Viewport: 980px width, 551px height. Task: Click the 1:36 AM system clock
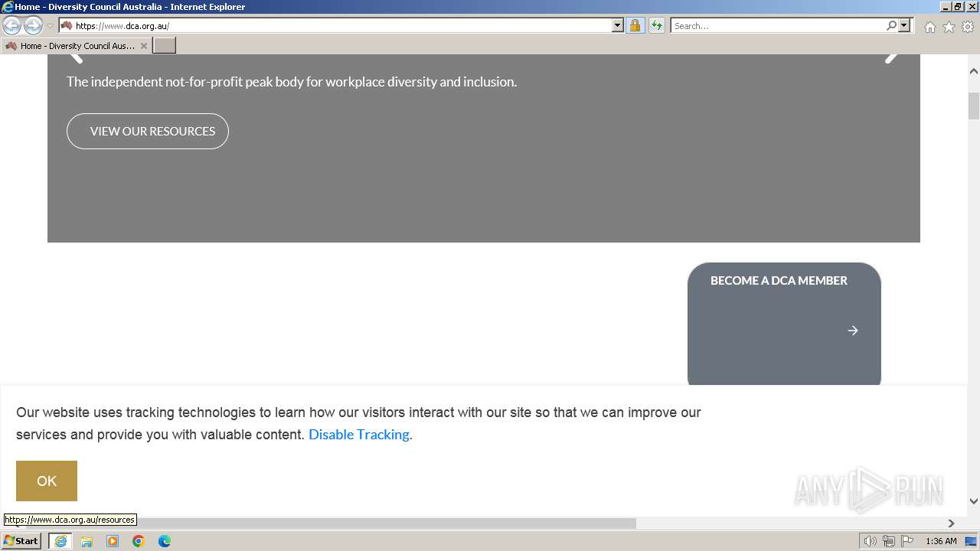[x=941, y=541]
